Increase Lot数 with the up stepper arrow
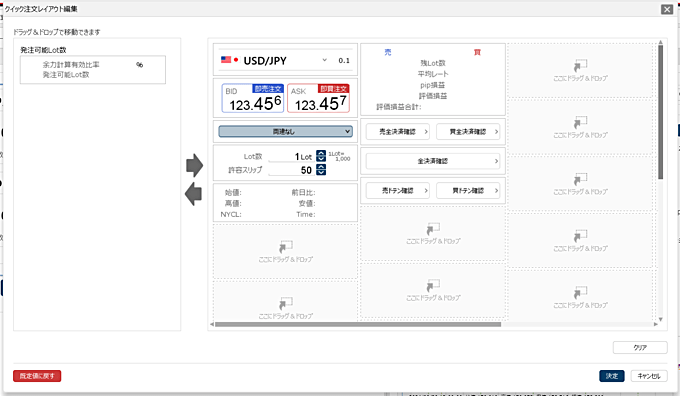The height and width of the screenshot is (396, 680). pyautogui.click(x=320, y=153)
